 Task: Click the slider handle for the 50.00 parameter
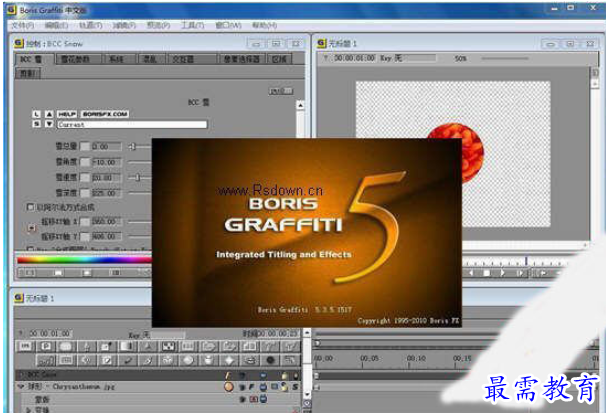click(137, 177)
